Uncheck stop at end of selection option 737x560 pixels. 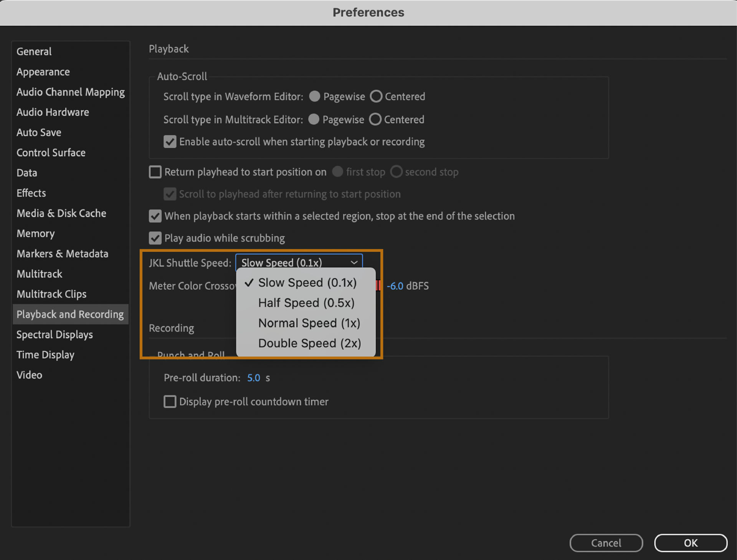155,216
